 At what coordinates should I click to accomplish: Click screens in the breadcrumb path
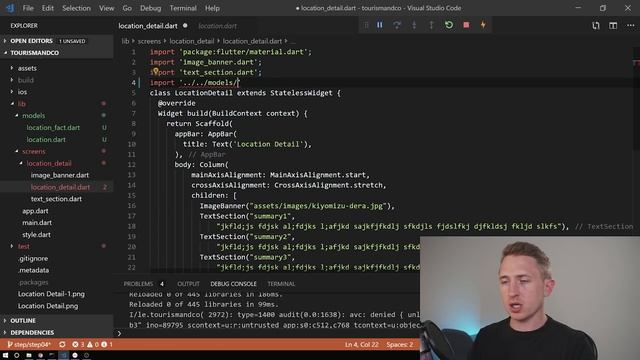pyautogui.click(x=149, y=41)
